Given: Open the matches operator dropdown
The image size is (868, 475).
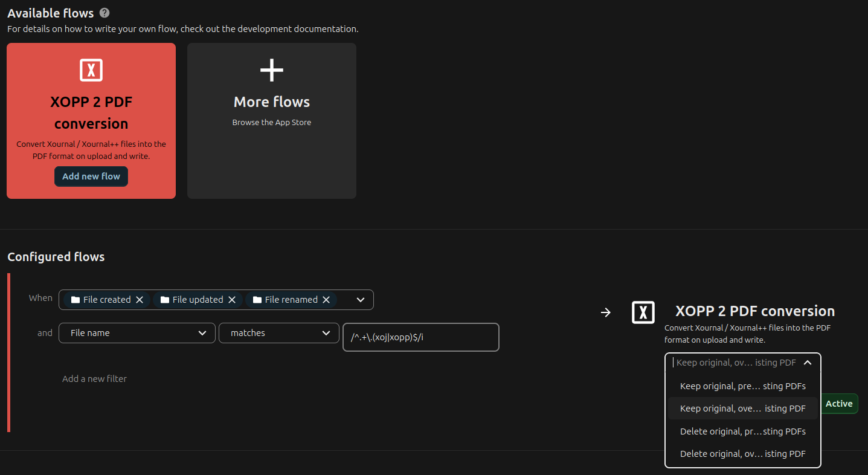Looking at the screenshot, I should click(279, 333).
